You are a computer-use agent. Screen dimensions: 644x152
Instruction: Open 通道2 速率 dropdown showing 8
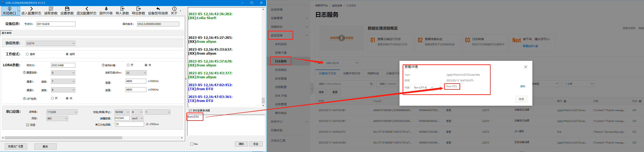(x=63, y=90)
